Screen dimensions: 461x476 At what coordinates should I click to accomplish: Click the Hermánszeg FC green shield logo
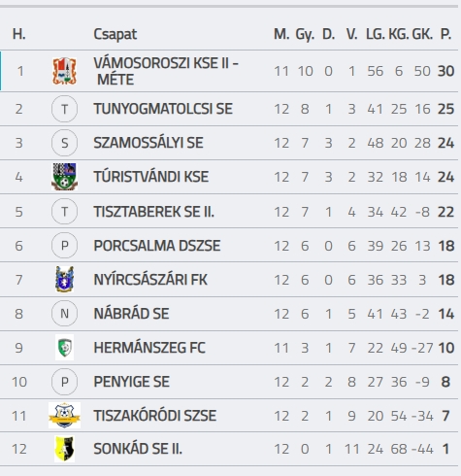click(64, 348)
